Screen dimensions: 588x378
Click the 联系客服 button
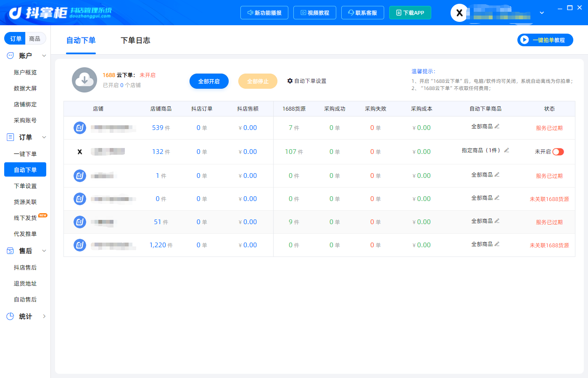point(363,13)
